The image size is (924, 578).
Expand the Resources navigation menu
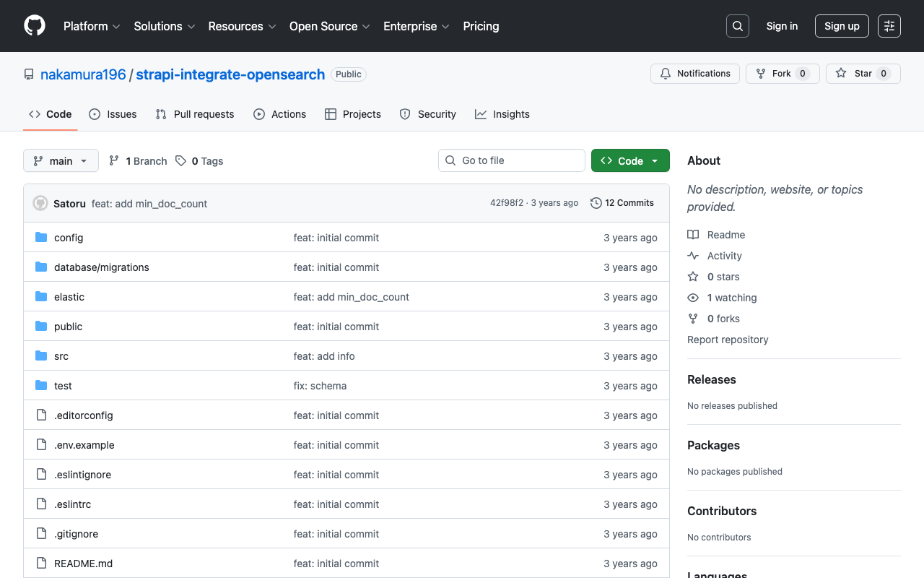pos(241,26)
